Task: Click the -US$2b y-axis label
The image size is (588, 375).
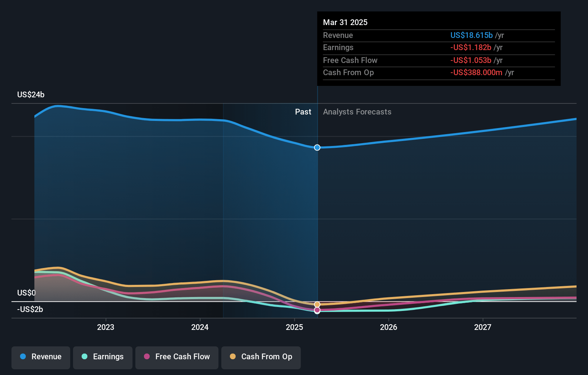Action: tap(30, 309)
